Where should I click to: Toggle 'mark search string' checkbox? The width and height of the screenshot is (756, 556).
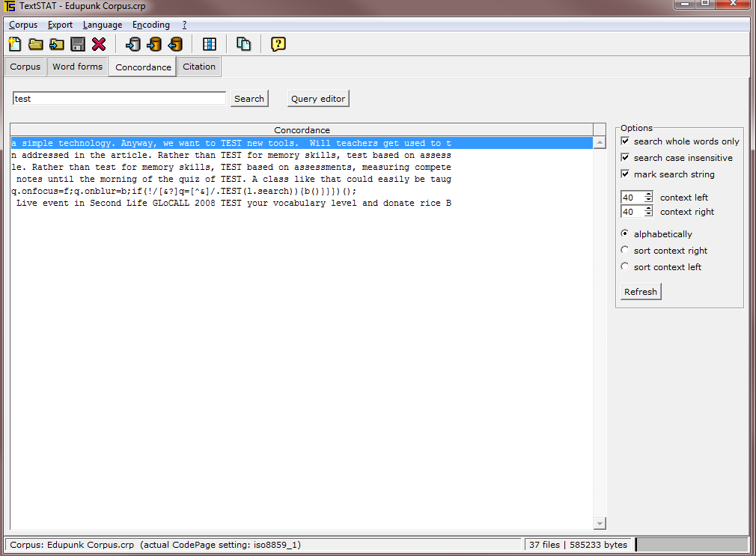click(x=625, y=174)
